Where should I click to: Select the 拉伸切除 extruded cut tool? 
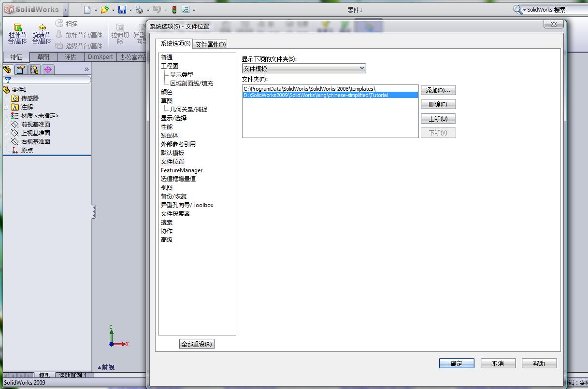tap(120, 34)
